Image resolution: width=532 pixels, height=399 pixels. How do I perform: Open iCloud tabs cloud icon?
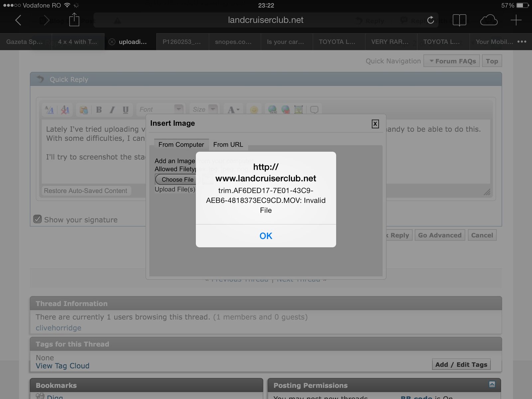click(489, 20)
